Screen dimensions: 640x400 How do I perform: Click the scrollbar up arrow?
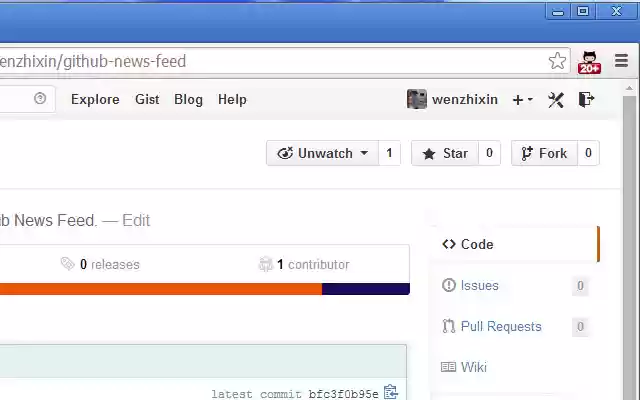pyautogui.click(x=629, y=88)
